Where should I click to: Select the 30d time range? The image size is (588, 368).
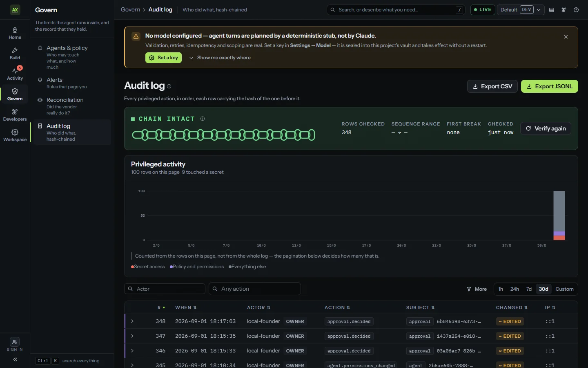[543, 289]
